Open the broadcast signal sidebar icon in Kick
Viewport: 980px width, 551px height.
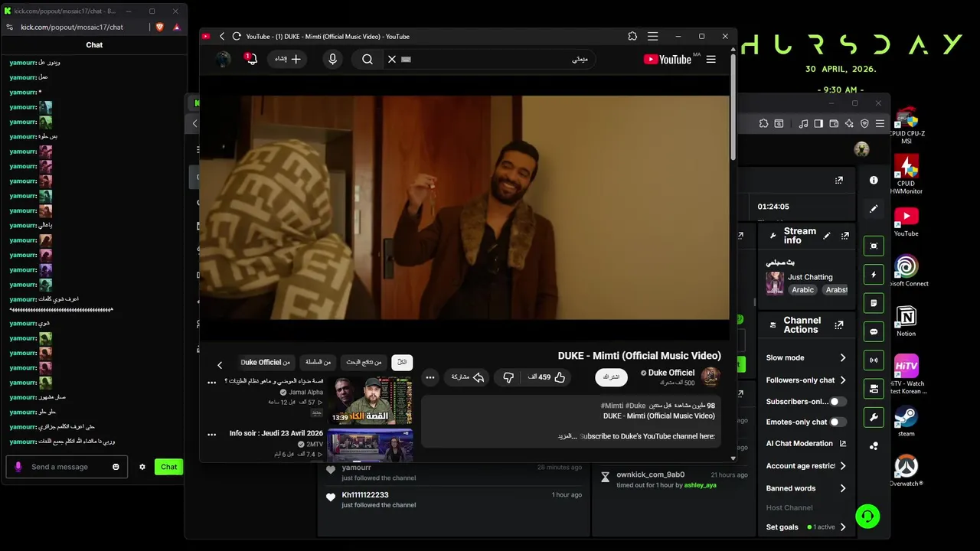(874, 360)
